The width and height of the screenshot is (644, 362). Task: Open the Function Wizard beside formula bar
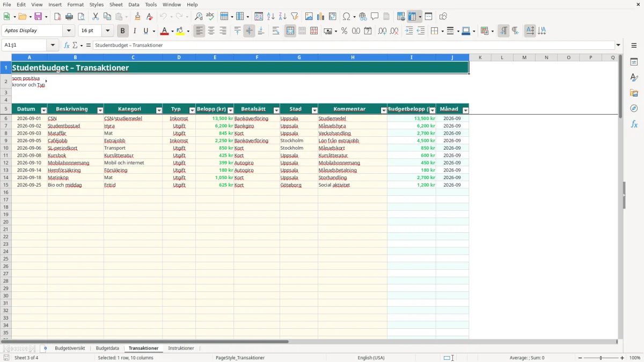tap(67, 46)
